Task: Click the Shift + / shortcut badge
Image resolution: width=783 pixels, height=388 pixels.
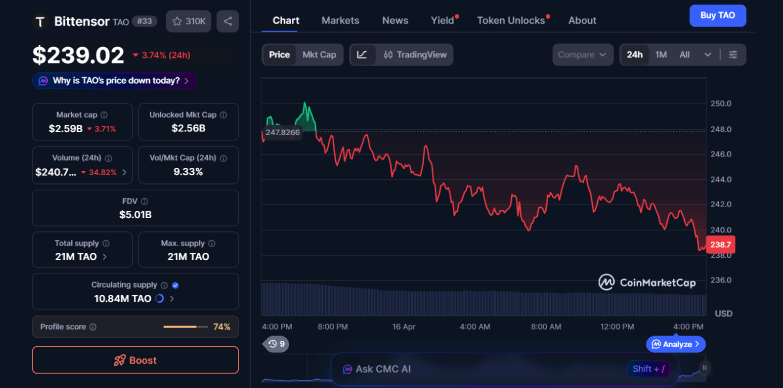Action: [x=648, y=370]
